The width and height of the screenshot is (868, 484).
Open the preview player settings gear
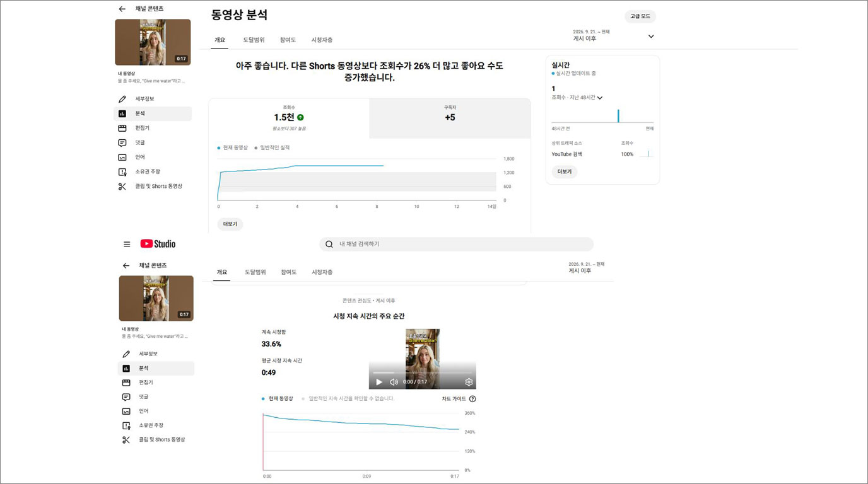(x=469, y=382)
